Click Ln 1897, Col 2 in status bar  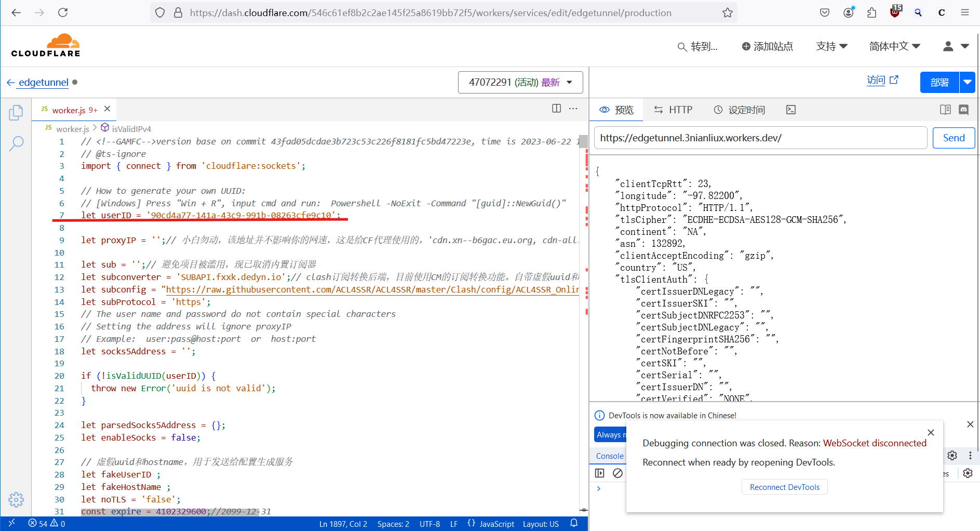[x=343, y=524]
